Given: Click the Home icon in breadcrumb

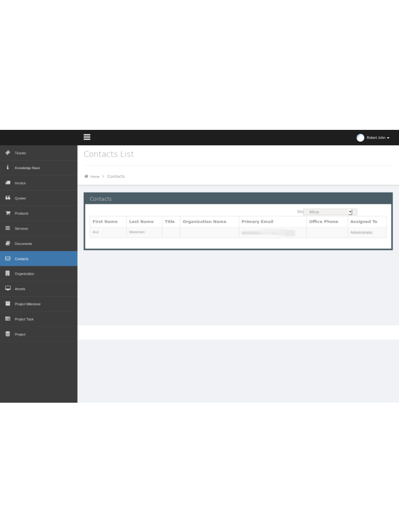Looking at the screenshot, I should (x=87, y=177).
